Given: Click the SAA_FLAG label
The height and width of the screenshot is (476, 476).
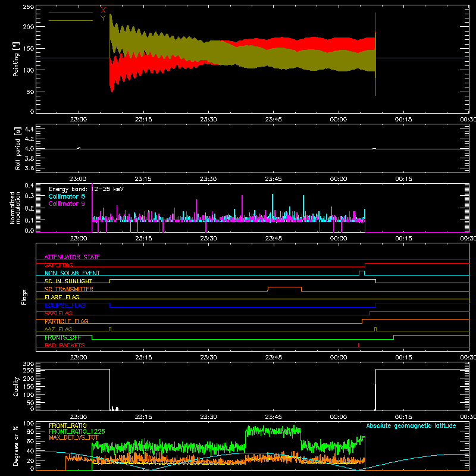Looking at the screenshot, I should (x=58, y=314).
